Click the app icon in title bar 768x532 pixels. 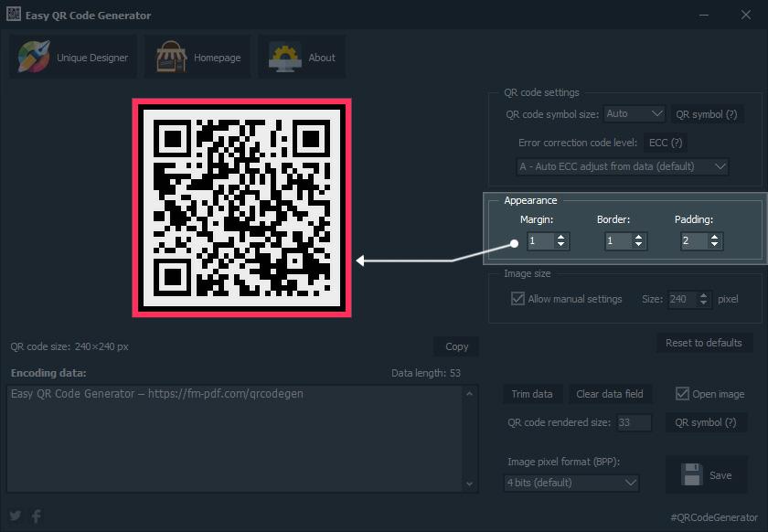(14, 15)
